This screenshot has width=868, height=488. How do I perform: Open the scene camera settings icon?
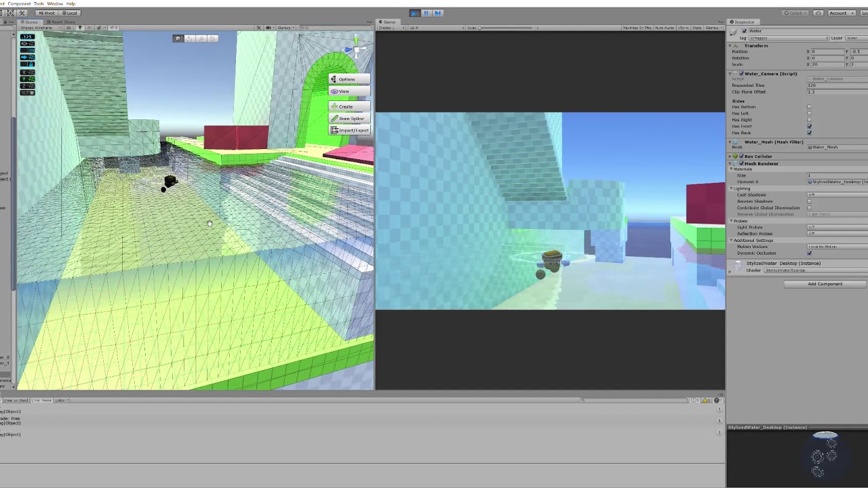coord(269,28)
